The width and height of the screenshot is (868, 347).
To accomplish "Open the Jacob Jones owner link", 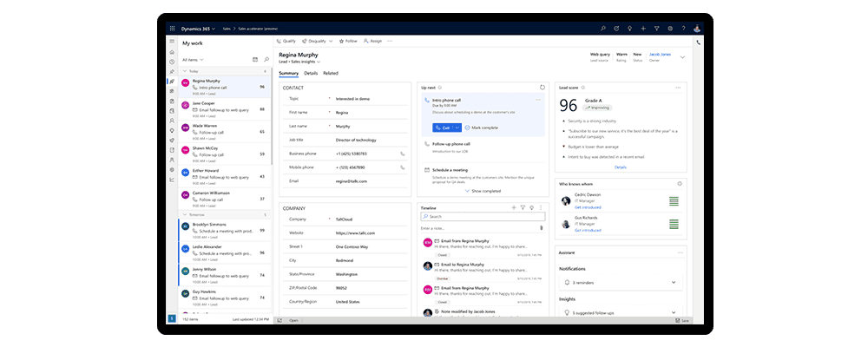I will coord(660,55).
